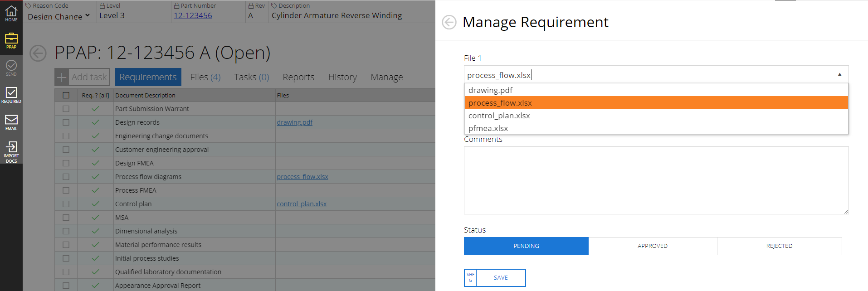This screenshot has height=291, width=868.
Task: Check the Qualified laboratory documentation checkbox
Action: point(66,272)
